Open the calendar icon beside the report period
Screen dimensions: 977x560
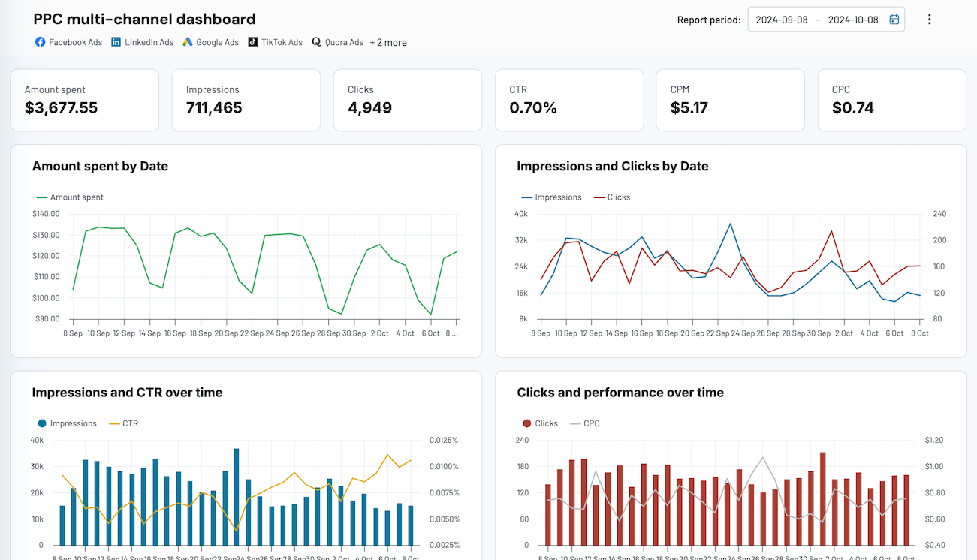(894, 19)
